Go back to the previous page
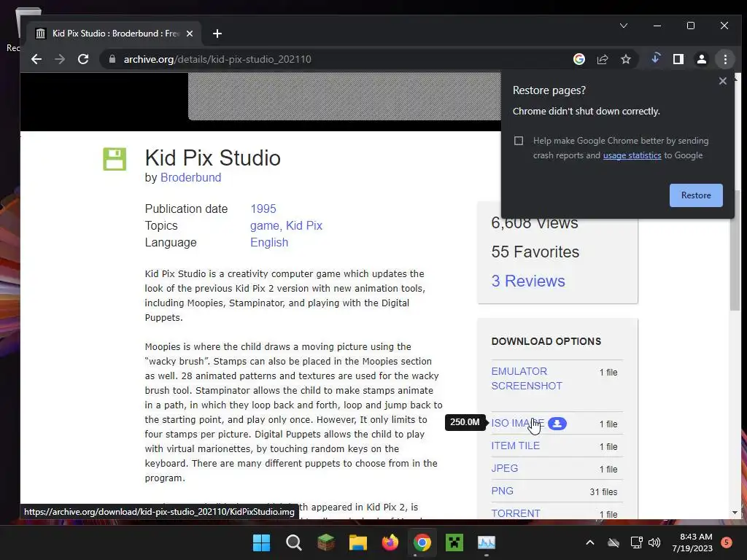This screenshot has height=560, width=747. 36,59
